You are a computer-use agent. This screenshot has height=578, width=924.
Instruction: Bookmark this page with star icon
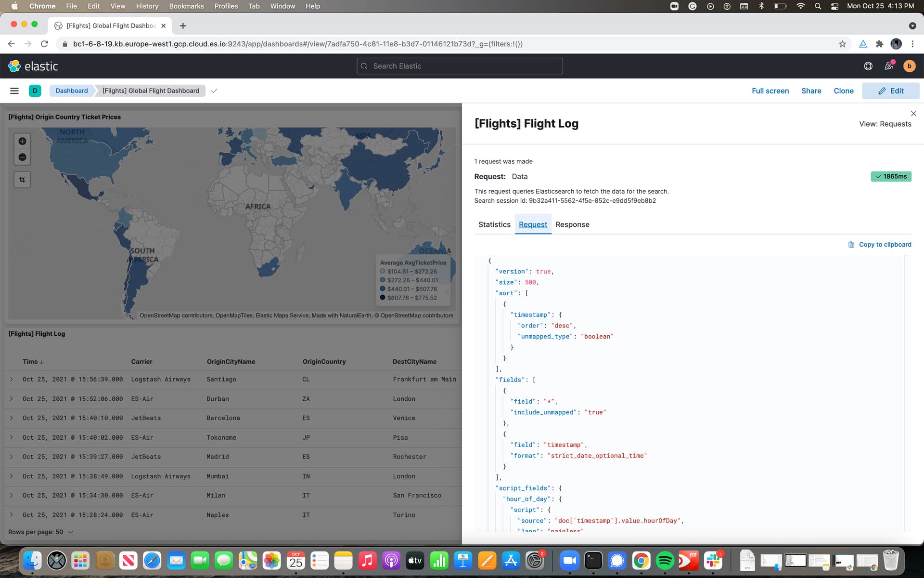(x=842, y=44)
